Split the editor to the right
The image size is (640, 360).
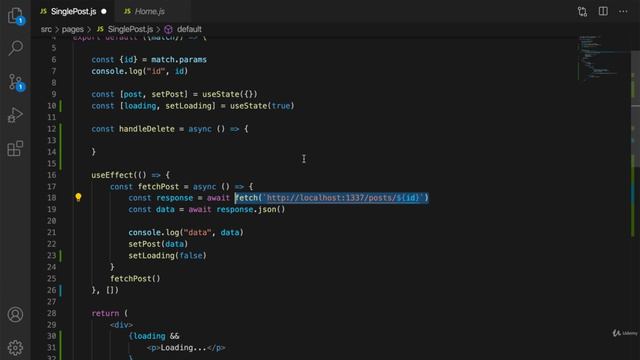pos(603,11)
